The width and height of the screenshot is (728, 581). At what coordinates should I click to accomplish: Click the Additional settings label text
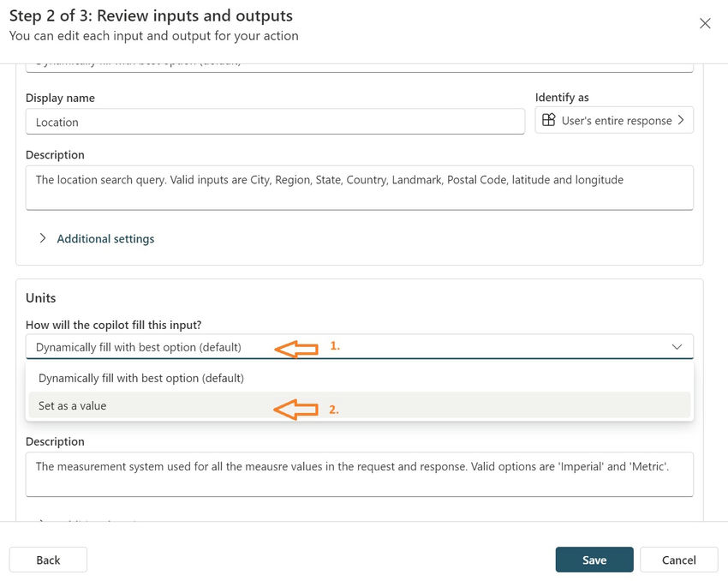(x=105, y=239)
